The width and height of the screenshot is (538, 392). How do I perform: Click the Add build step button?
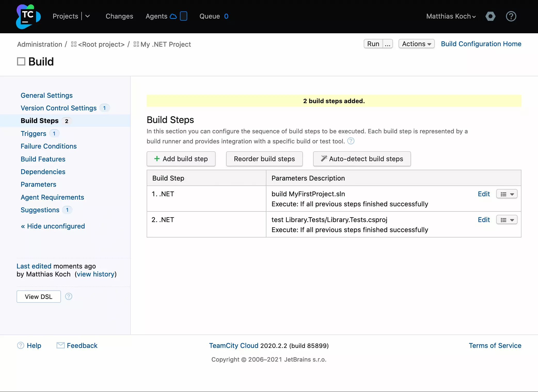tap(181, 159)
